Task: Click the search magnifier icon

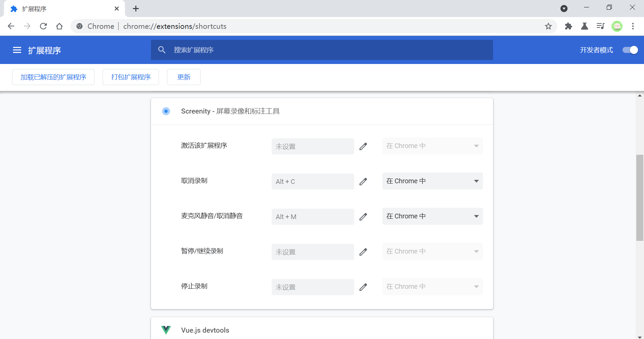Action: (162, 50)
